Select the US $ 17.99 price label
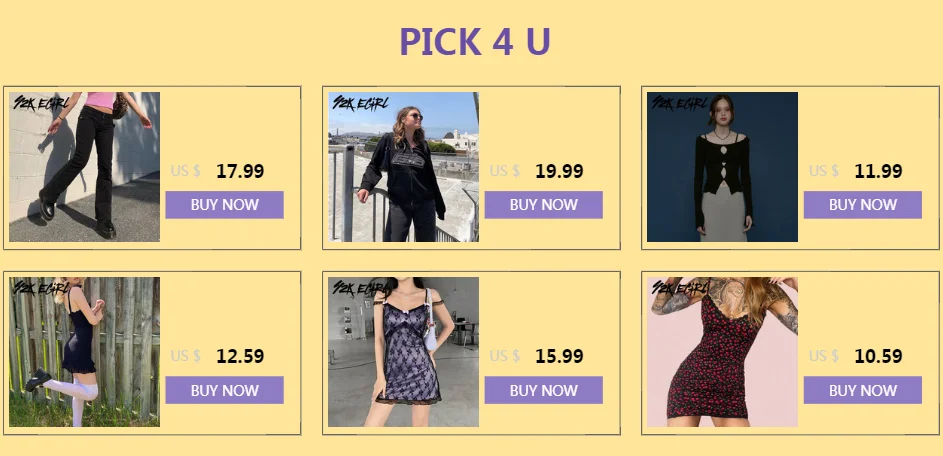Viewport: 943px width, 456px height. 217,171
